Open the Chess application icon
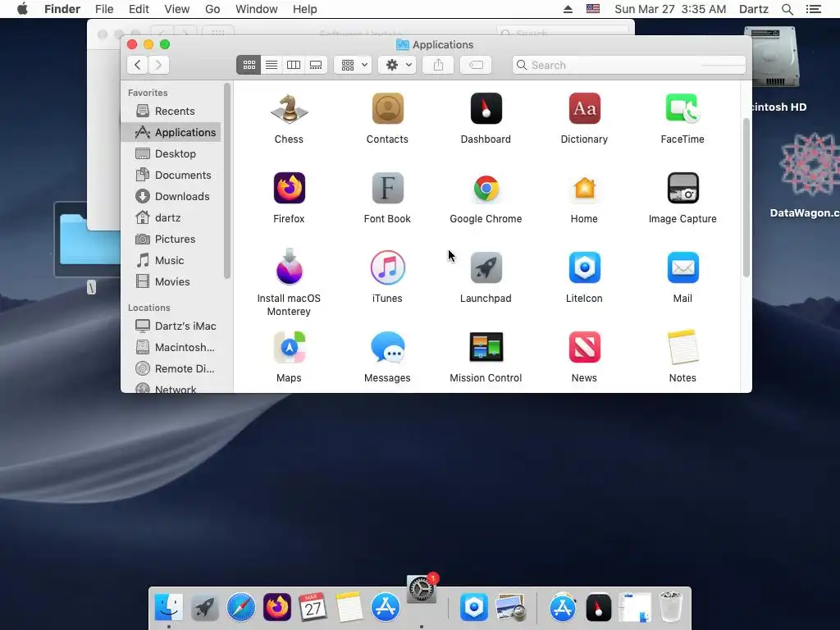The image size is (840, 630). click(x=289, y=109)
